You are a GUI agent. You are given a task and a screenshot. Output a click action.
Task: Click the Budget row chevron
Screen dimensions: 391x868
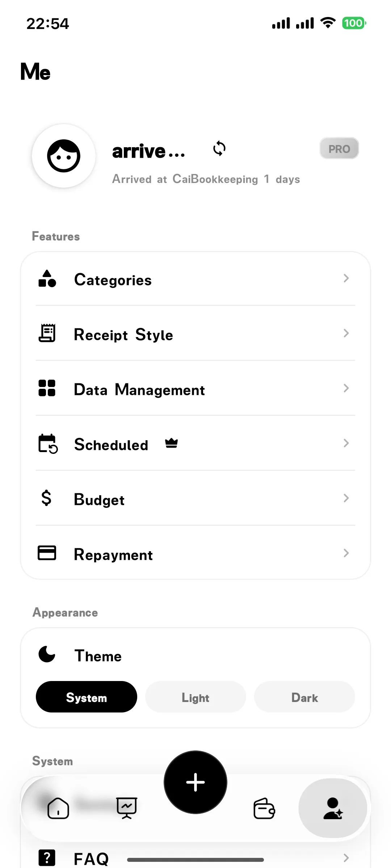point(346,498)
